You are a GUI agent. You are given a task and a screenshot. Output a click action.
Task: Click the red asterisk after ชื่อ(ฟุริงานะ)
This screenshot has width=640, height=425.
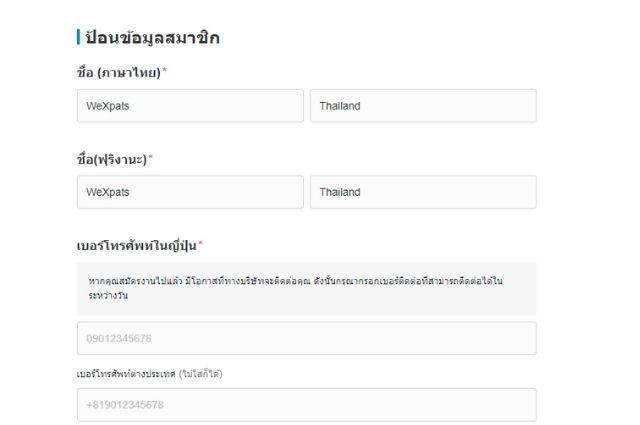click(151, 158)
